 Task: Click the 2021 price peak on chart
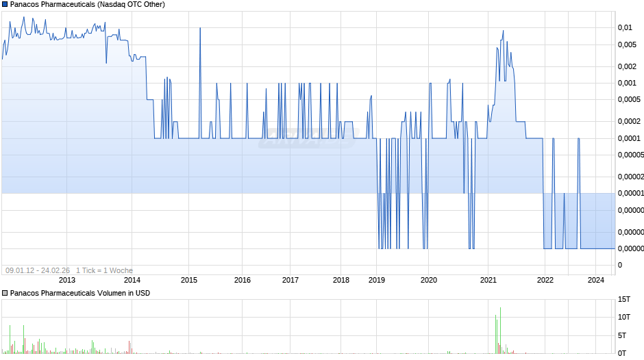(503, 31)
